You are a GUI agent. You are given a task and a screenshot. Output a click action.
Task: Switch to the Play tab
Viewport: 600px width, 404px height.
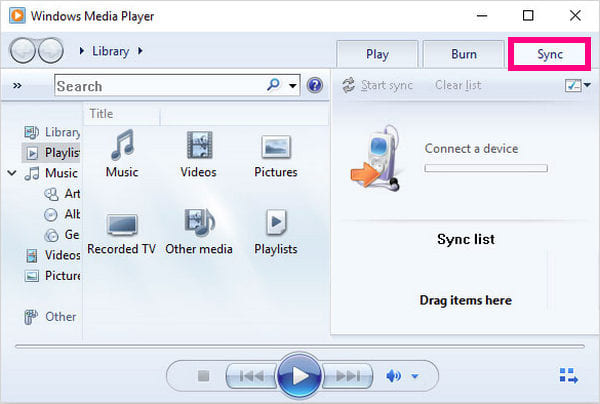pos(377,54)
